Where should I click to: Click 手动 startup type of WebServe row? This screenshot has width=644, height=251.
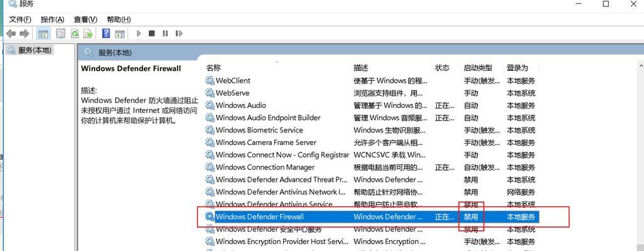[x=471, y=93]
